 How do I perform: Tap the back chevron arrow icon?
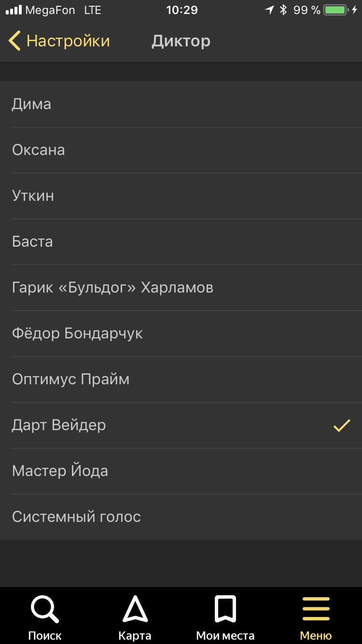coord(14,41)
